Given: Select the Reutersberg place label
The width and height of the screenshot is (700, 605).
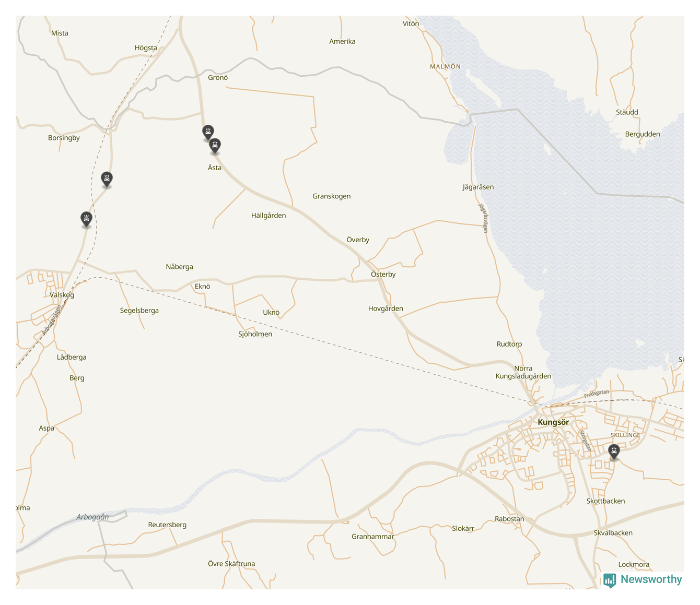Looking at the screenshot, I should (x=167, y=525).
